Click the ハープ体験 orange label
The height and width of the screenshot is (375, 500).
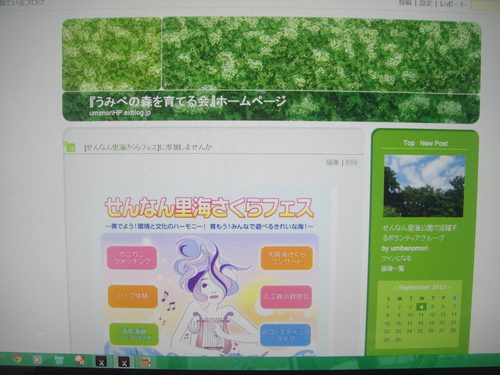pos(133,296)
